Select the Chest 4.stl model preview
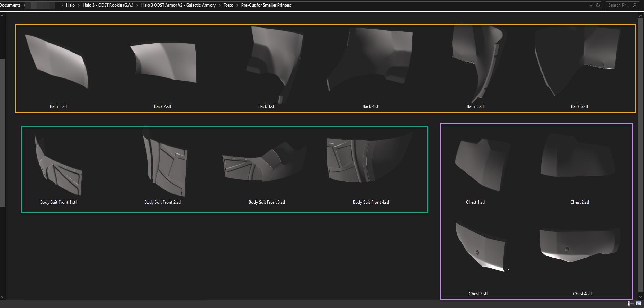644x308 pixels. tap(580, 245)
